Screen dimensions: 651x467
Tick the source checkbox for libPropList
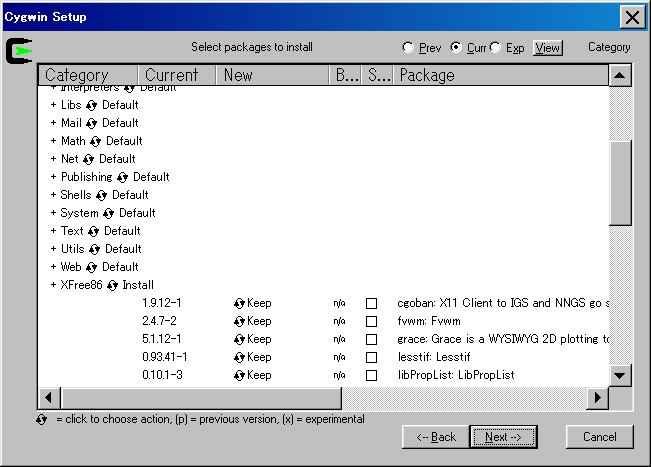(x=371, y=376)
